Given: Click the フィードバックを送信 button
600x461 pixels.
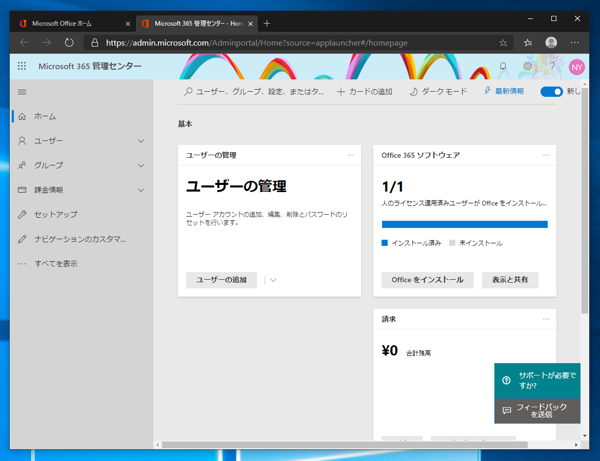Looking at the screenshot, I should (537, 411).
